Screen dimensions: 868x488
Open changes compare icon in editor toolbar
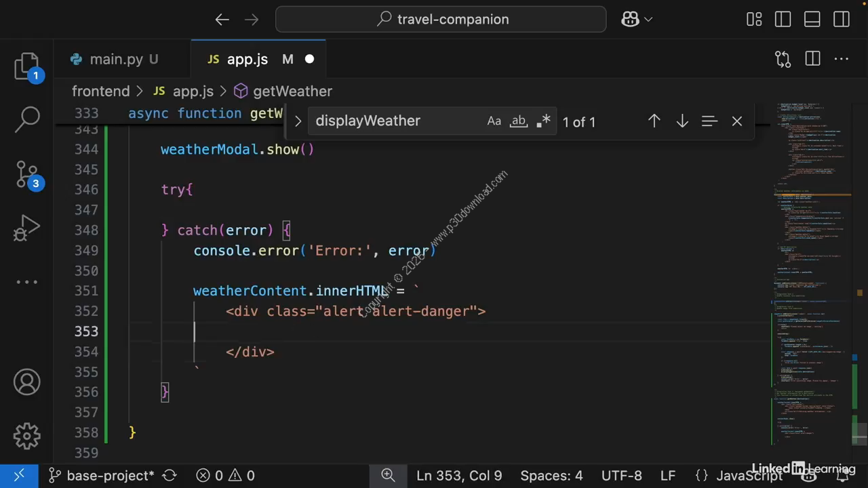783,60
